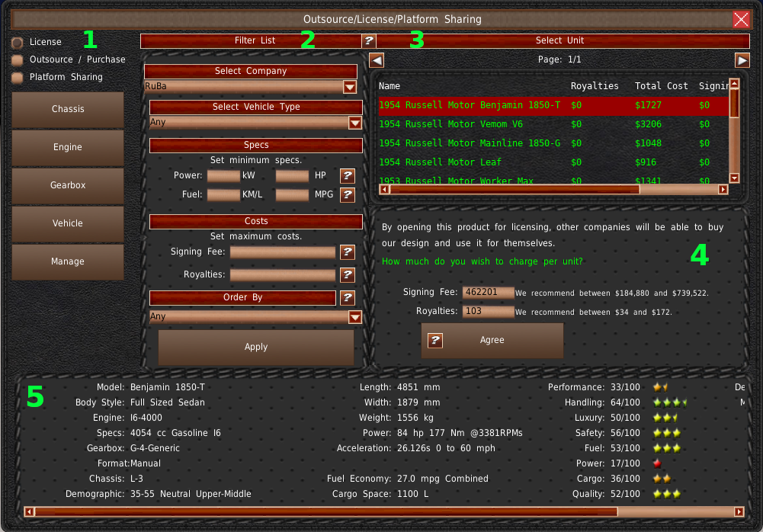Click the help icon beside Fuel MPG field

coord(348,195)
